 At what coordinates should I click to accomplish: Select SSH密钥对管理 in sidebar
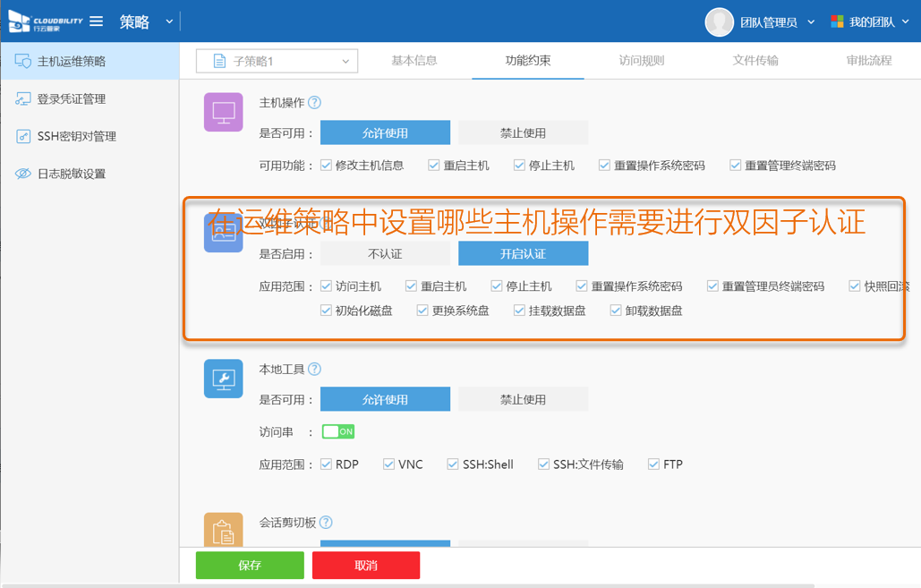coord(76,136)
